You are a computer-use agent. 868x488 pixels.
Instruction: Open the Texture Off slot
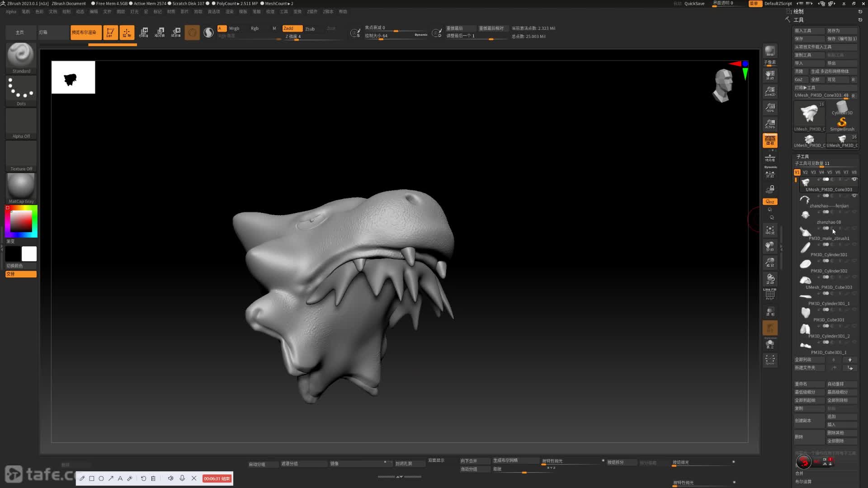(x=21, y=156)
